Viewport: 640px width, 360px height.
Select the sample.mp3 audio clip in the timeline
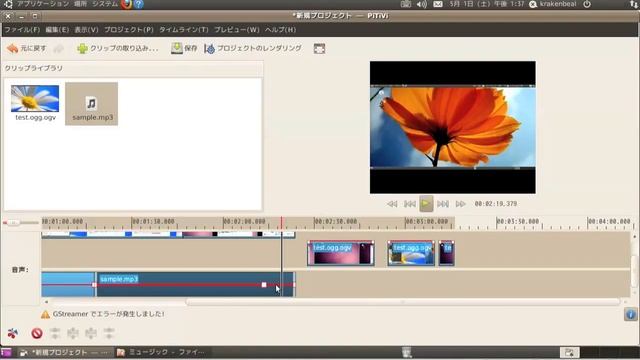[195, 284]
